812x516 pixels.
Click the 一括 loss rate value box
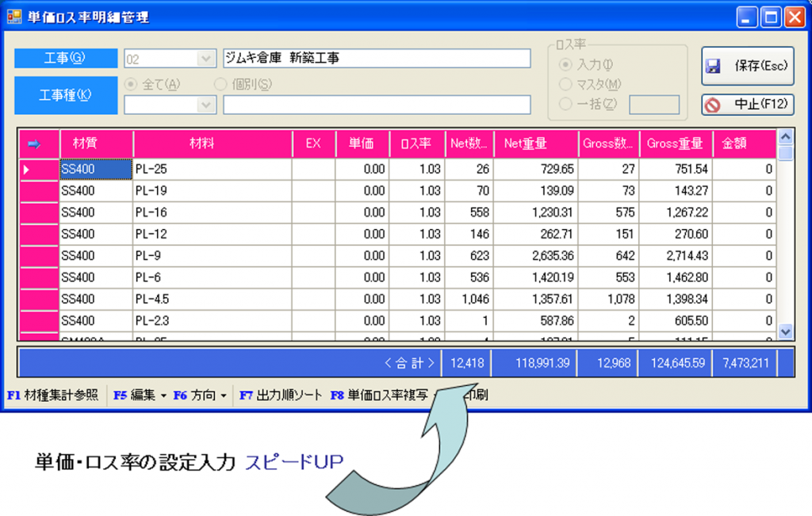(x=654, y=105)
